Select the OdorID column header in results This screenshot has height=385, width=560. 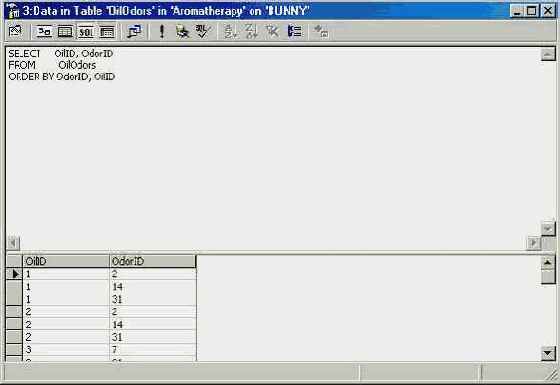pos(152,261)
